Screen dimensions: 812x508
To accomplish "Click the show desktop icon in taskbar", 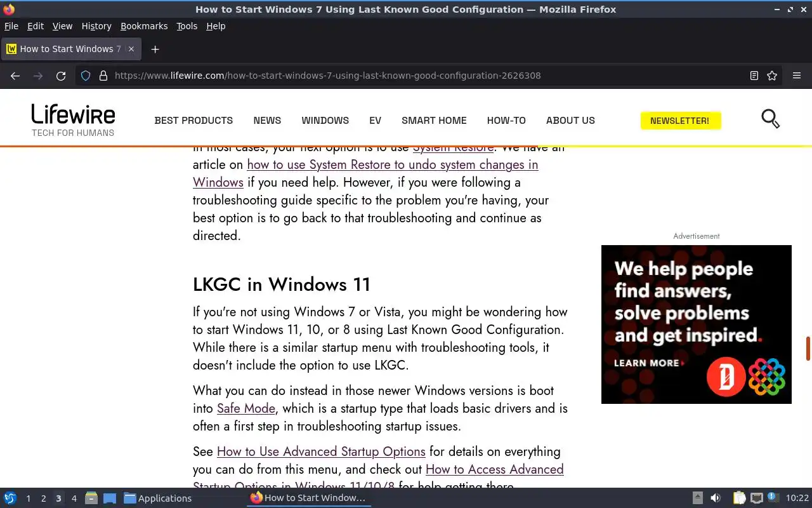I will (x=110, y=498).
